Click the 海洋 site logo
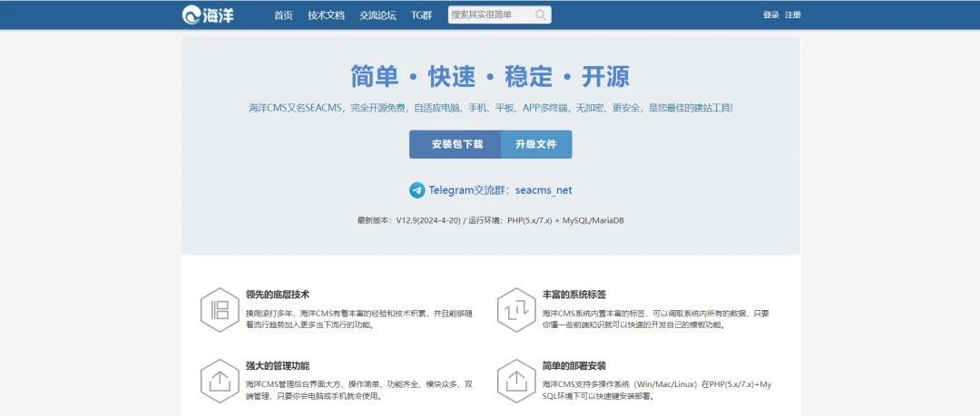This screenshot has height=416, width=980. [x=208, y=15]
